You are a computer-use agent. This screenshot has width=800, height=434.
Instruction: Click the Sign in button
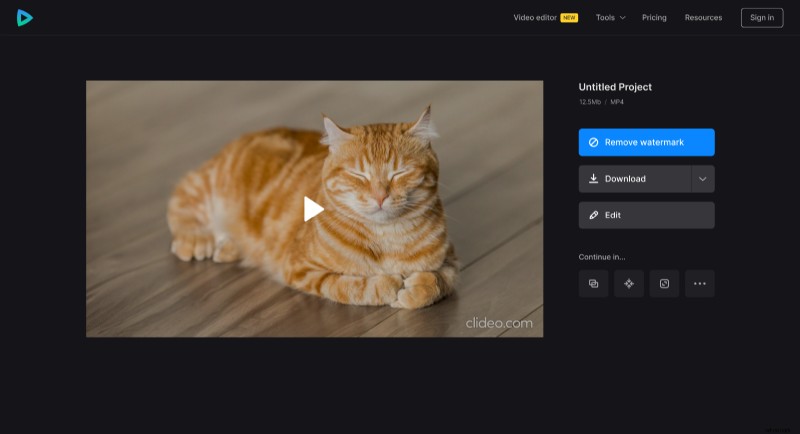tap(762, 18)
